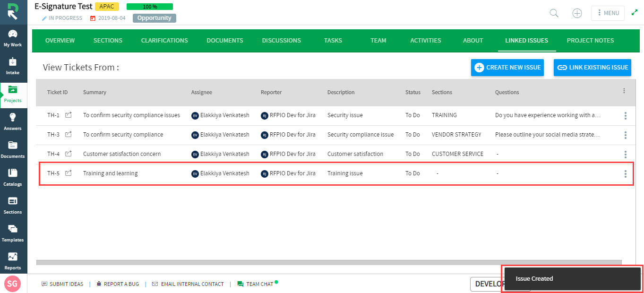Switch to the Clarifications tab

click(164, 41)
